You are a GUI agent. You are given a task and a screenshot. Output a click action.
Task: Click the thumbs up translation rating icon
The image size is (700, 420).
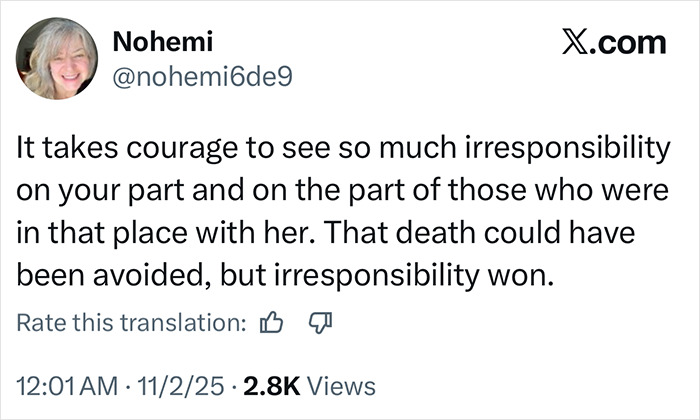(x=272, y=323)
